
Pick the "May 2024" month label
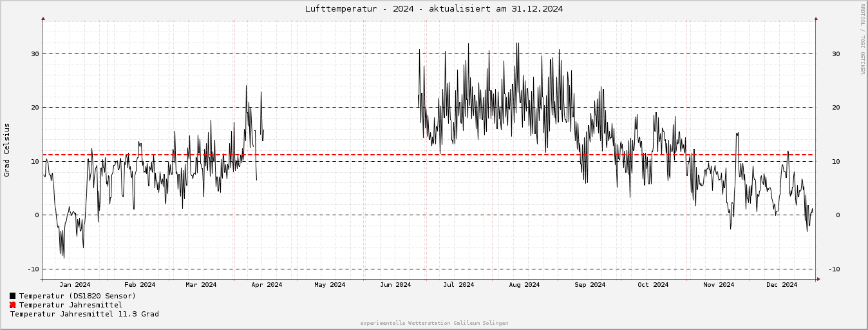tap(330, 284)
